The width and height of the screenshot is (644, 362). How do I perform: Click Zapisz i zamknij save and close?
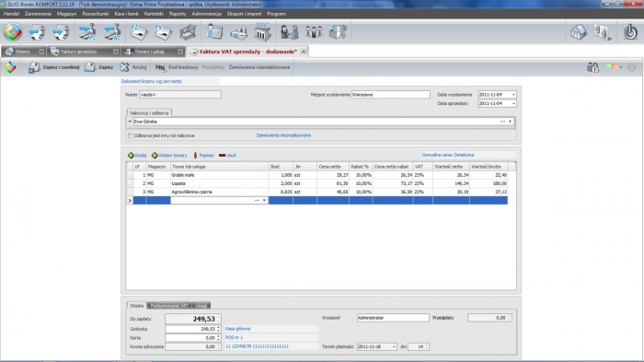click(53, 67)
